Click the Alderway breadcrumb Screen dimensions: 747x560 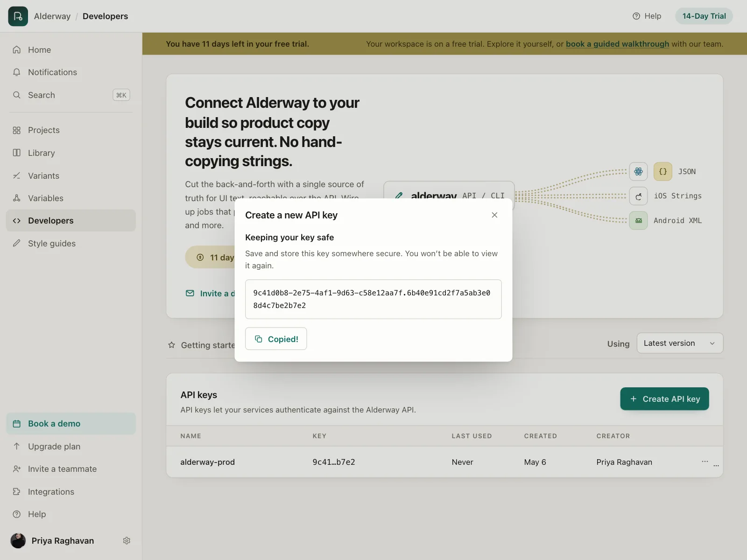coord(52,16)
